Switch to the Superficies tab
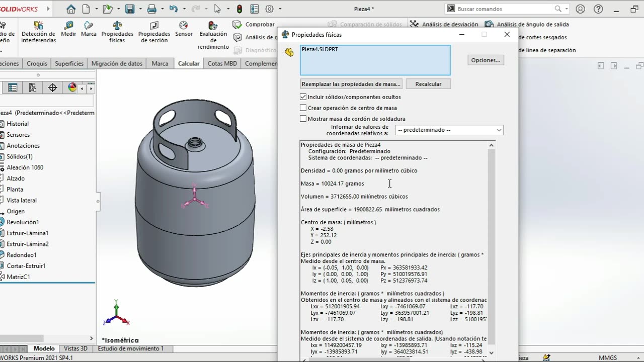This screenshot has height=362, width=644. pos(69,63)
